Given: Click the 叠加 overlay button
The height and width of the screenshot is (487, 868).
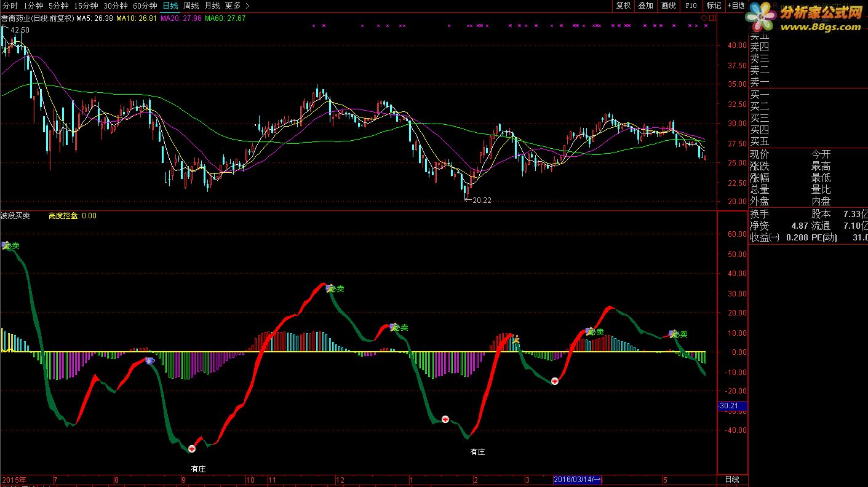Looking at the screenshot, I should click(645, 6).
